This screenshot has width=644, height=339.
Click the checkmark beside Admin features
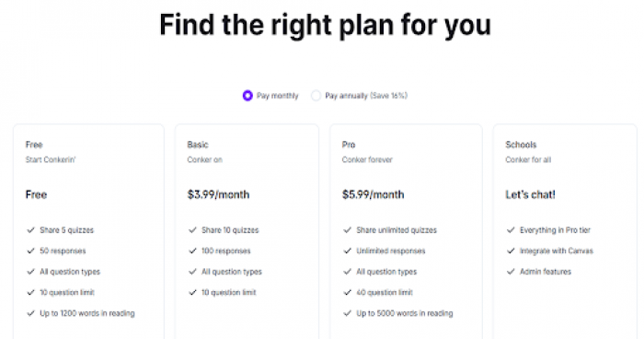pyautogui.click(x=511, y=272)
